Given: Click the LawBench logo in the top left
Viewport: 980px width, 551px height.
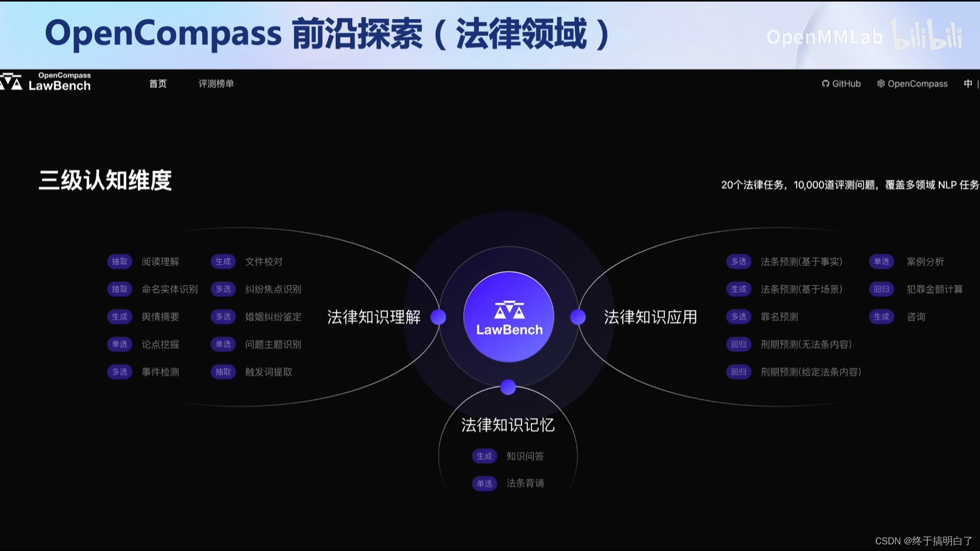Looking at the screenshot, I should click(46, 82).
